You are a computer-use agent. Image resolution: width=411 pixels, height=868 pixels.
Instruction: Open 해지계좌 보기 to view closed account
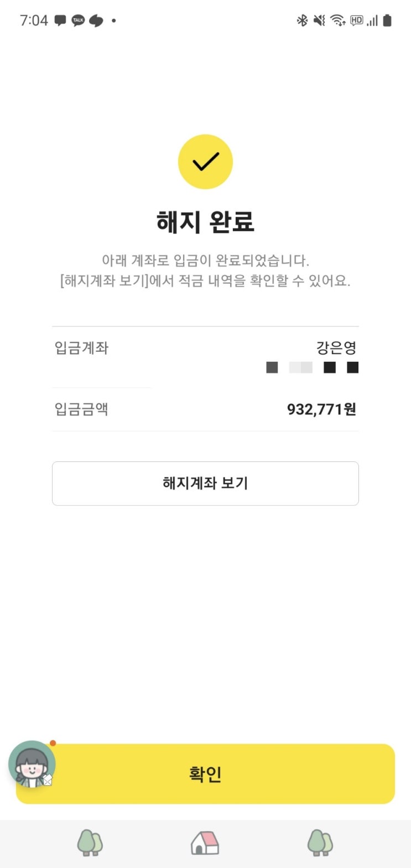point(205,483)
